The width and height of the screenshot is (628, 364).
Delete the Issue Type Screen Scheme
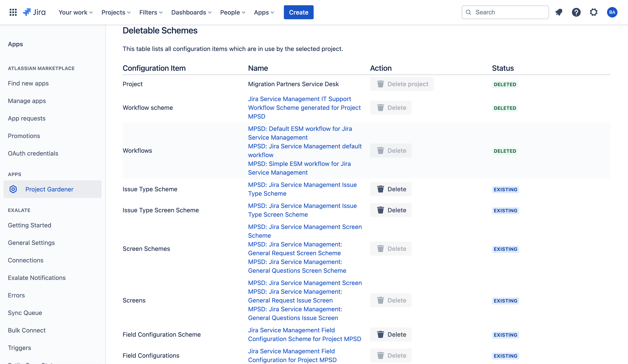391,210
